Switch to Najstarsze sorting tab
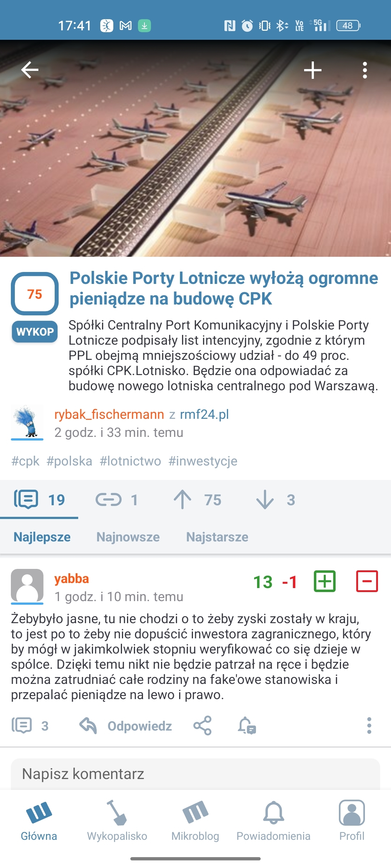This screenshot has width=391, height=868. [217, 537]
